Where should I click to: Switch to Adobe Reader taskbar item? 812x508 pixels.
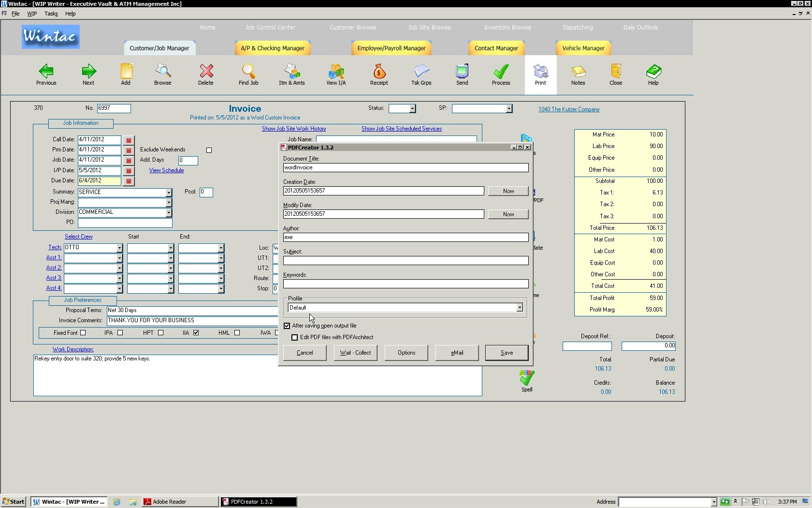179,502
